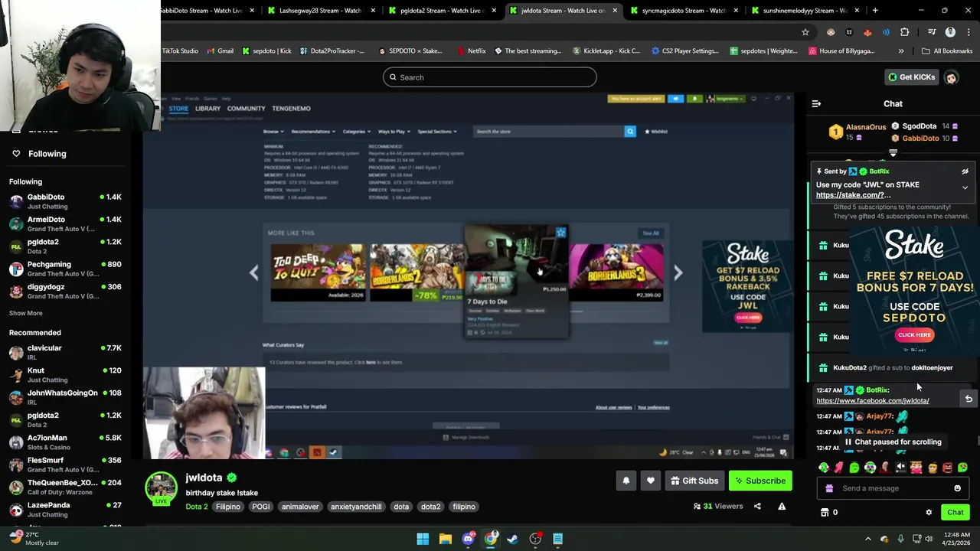Toggle the follow heart for jwldota
Screen dimensions: 980x551
tap(650, 481)
